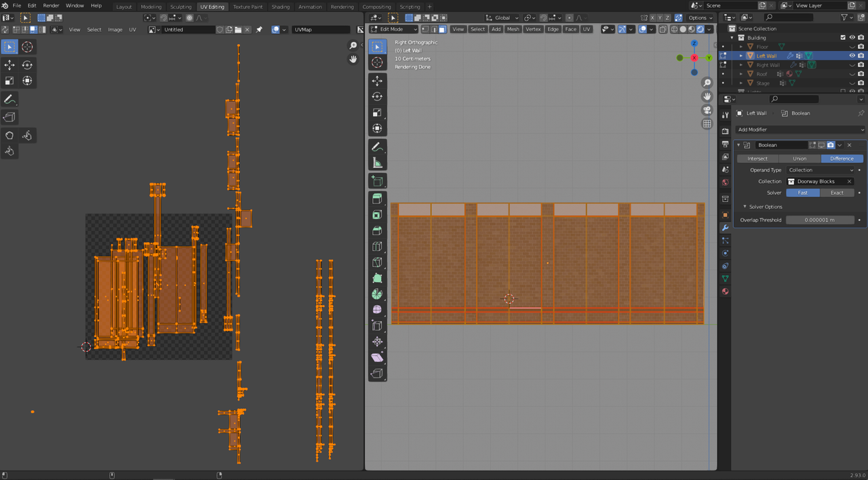Toggle Right Wall viewport visibility eye
868x480 pixels.
coord(852,65)
